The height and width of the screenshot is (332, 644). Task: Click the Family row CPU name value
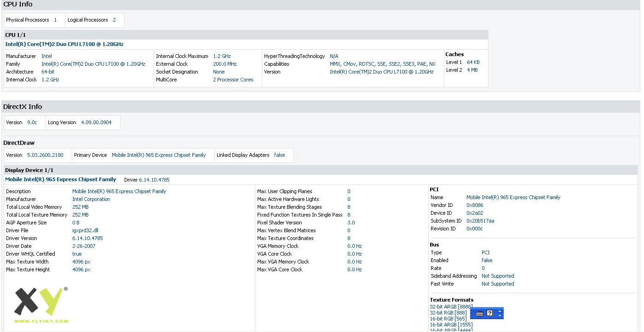click(x=93, y=64)
